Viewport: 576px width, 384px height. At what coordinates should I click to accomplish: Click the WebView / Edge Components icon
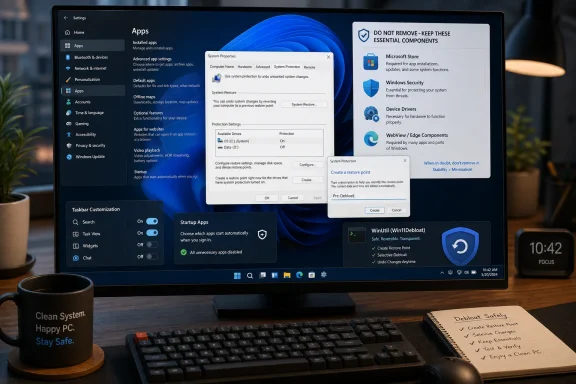[371, 139]
